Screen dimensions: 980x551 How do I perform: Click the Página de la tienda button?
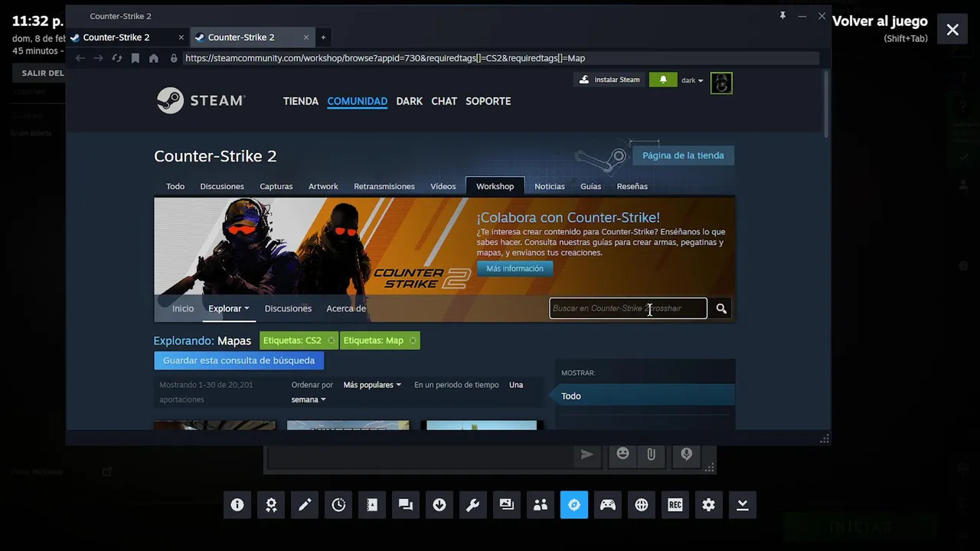683,155
